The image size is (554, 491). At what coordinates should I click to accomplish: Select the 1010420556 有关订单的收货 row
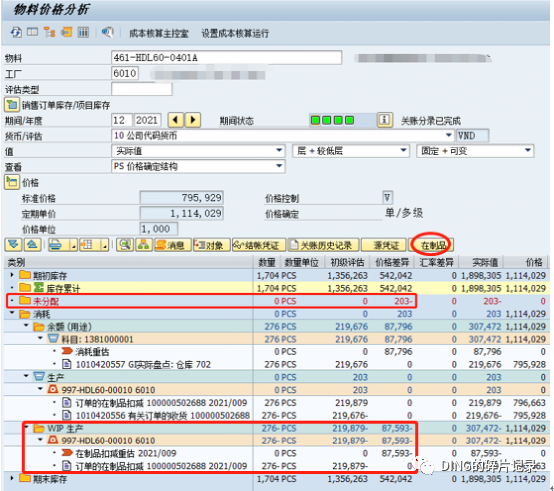277,415
